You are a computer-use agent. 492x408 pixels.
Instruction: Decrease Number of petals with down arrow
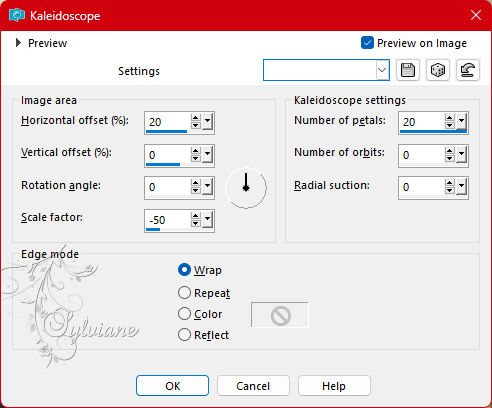450,125
